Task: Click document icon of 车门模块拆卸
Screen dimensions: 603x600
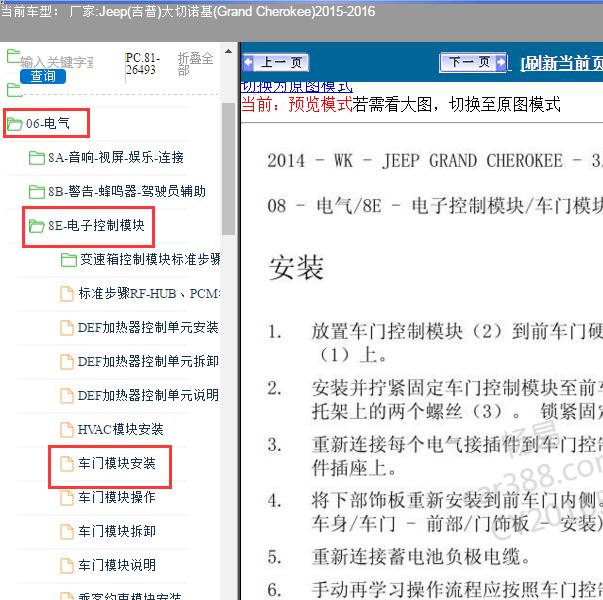Action: coord(67,531)
